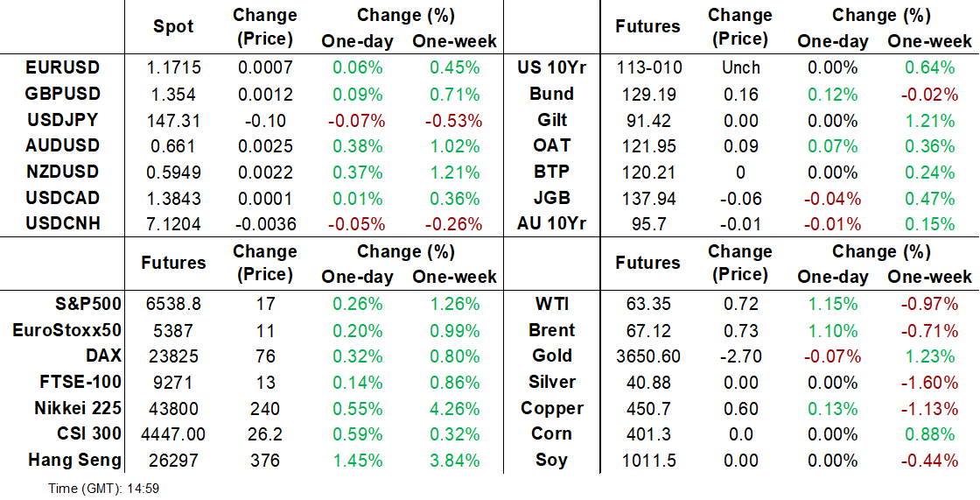Select the S&P500 futures value 6538.8
Image resolution: width=980 pixels, height=500 pixels.
[x=174, y=305]
